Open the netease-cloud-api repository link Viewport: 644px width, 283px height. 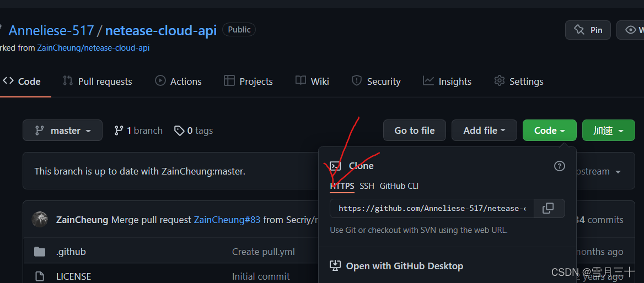click(161, 30)
